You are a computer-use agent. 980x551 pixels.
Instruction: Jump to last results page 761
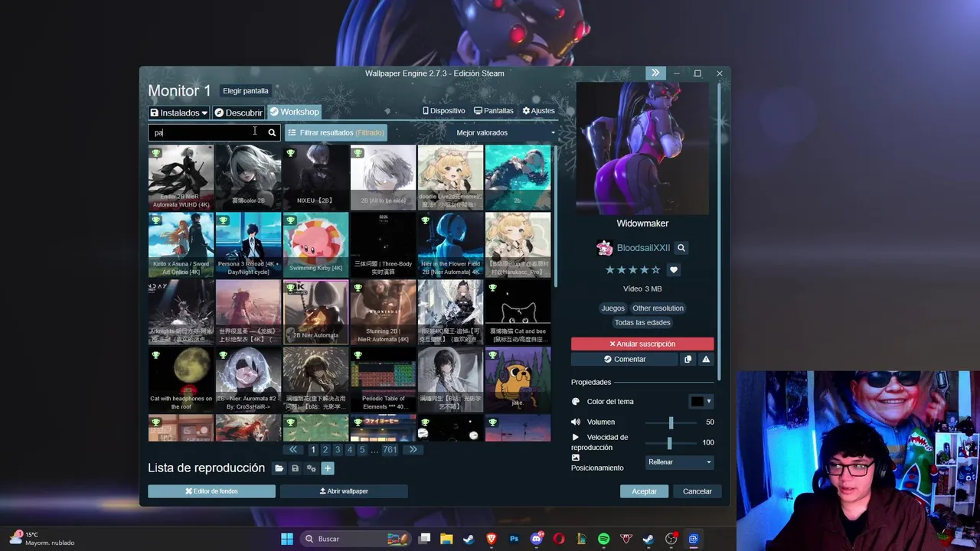click(x=390, y=450)
